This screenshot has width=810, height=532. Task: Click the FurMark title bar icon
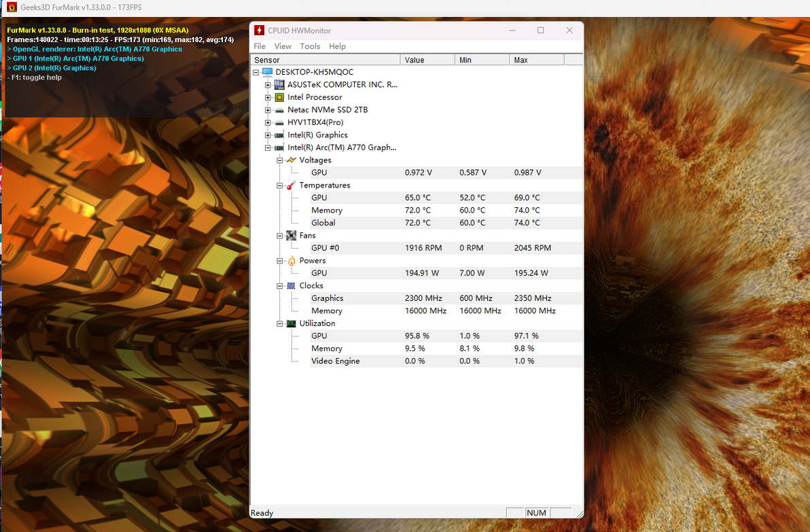[12, 7]
